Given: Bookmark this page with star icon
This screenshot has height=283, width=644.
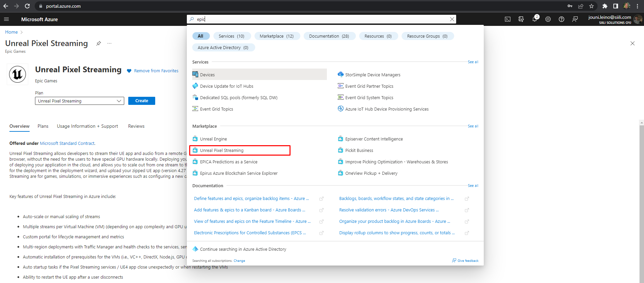Looking at the screenshot, I should [x=591, y=6].
